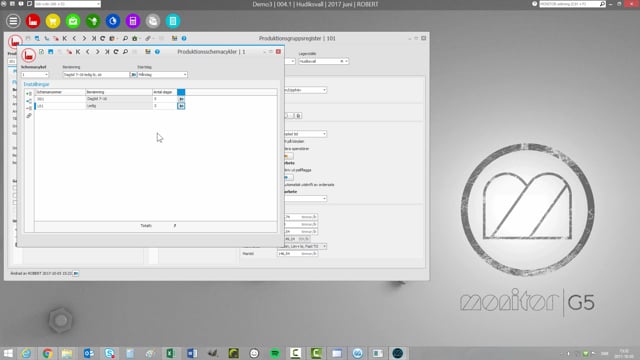Go to first record in Produktionsgruppsregister
Image resolution: width=640 pixels, height=360 pixels.
64,38
